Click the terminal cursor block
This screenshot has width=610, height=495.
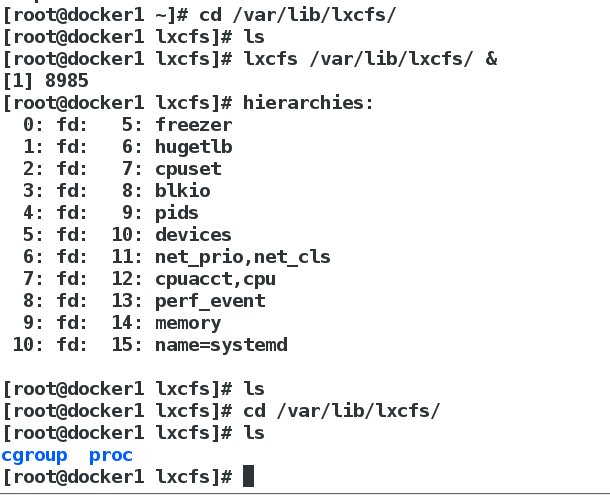248,476
